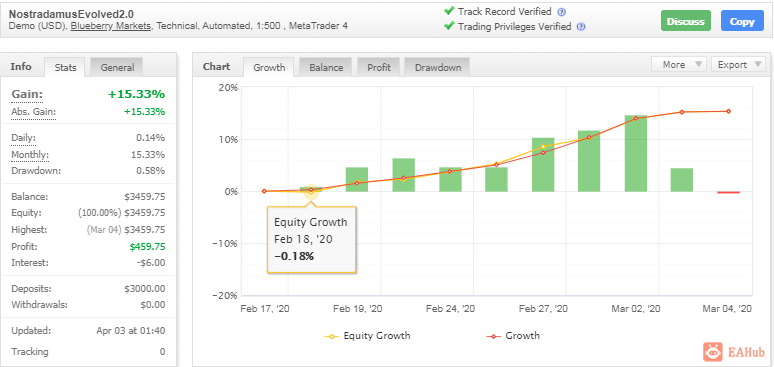
Task: Click the Trading Privileges Verified help icon
Action: 581,27
